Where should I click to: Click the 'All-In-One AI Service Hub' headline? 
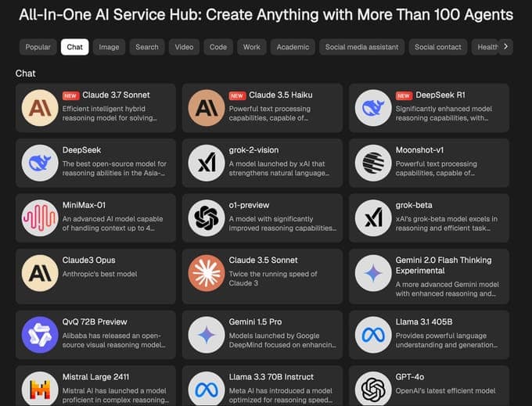[266, 15]
